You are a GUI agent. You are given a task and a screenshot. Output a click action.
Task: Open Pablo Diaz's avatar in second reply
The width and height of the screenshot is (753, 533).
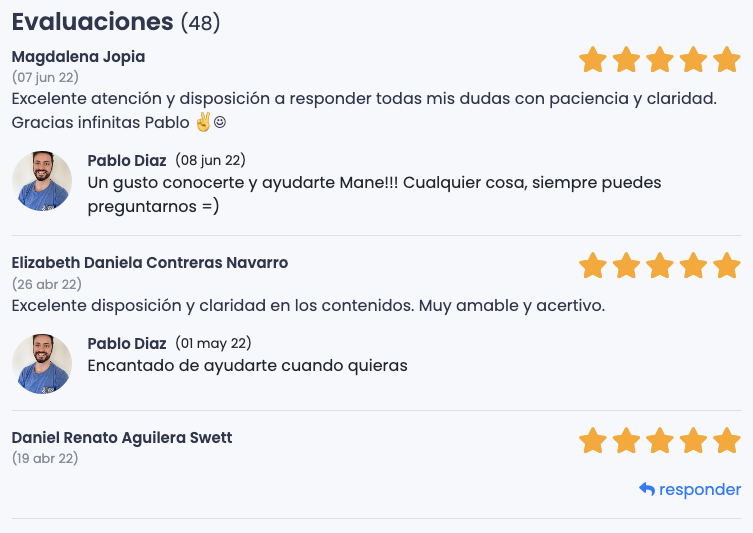[42, 364]
